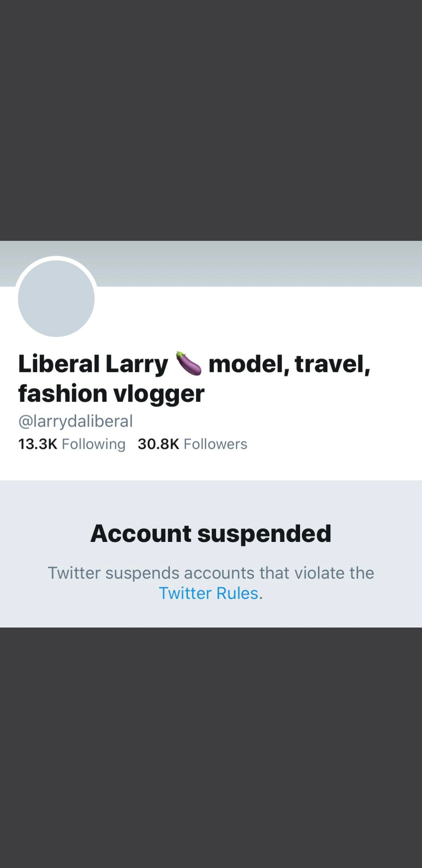Select the "Liberal Larry" display name
Viewport: 422px width, 868px height.
coord(93,364)
